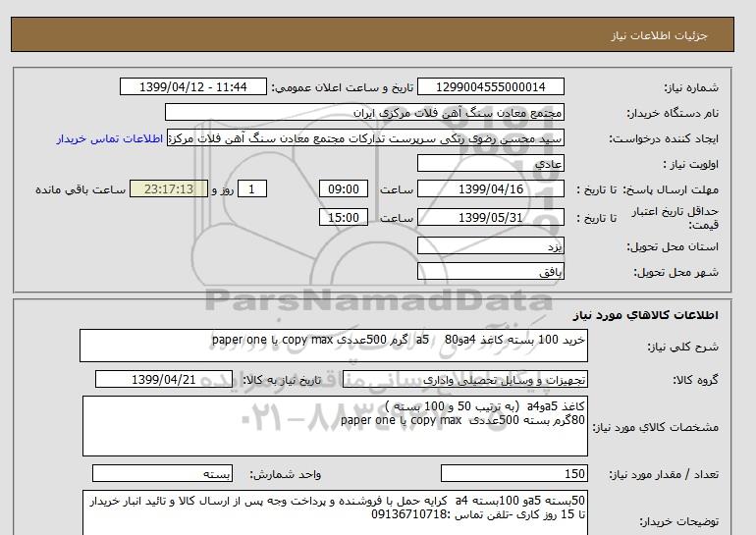The height and width of the screenshot is (535, 756).
Task: Select the label شماره نیاز
Action: [x=691, y=87]
